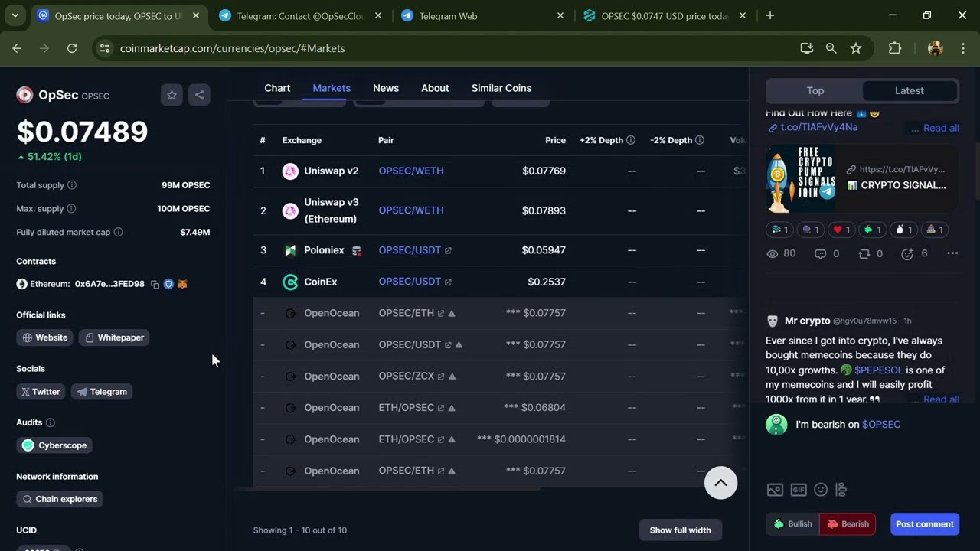Screen dimensions: 980x551
Task: Open the News tab
Action: tap(386, 88)
